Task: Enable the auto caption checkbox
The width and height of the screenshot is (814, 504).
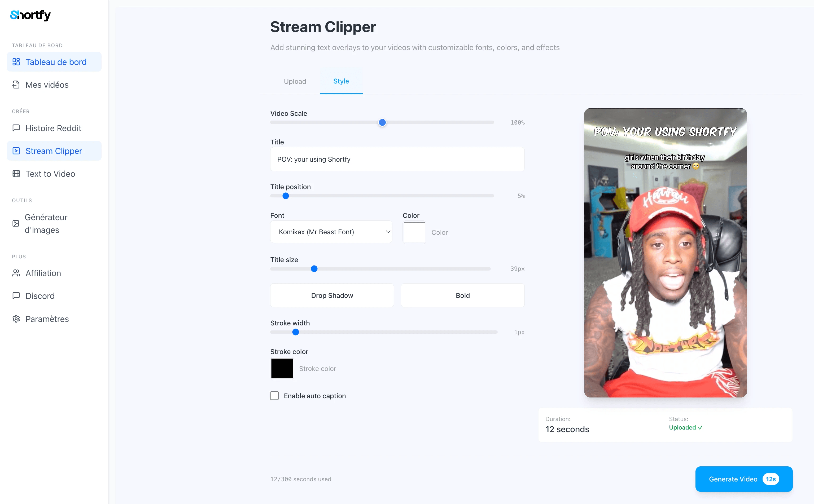Action: pyautogui.click(x=274, y=396)
